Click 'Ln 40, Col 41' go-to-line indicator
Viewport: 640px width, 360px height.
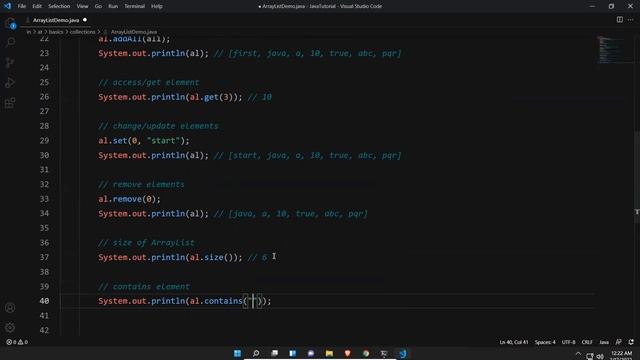point(514,342)
